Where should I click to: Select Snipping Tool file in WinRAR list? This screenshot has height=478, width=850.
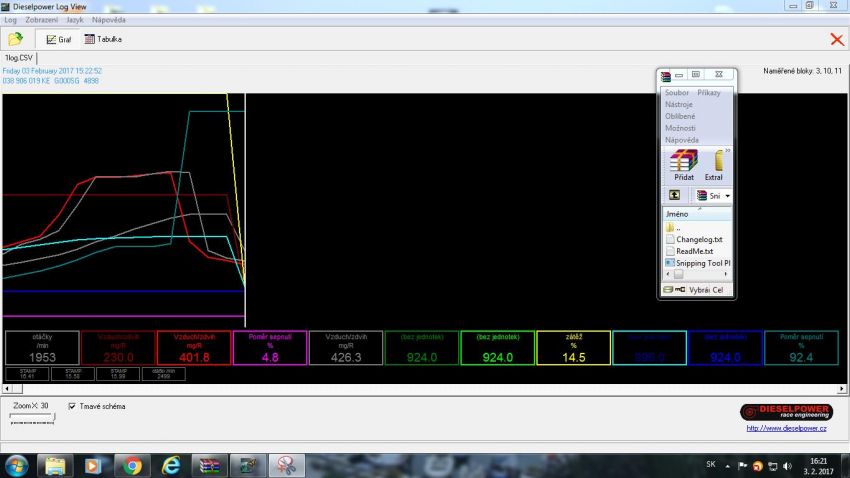(x=698, y=263)
